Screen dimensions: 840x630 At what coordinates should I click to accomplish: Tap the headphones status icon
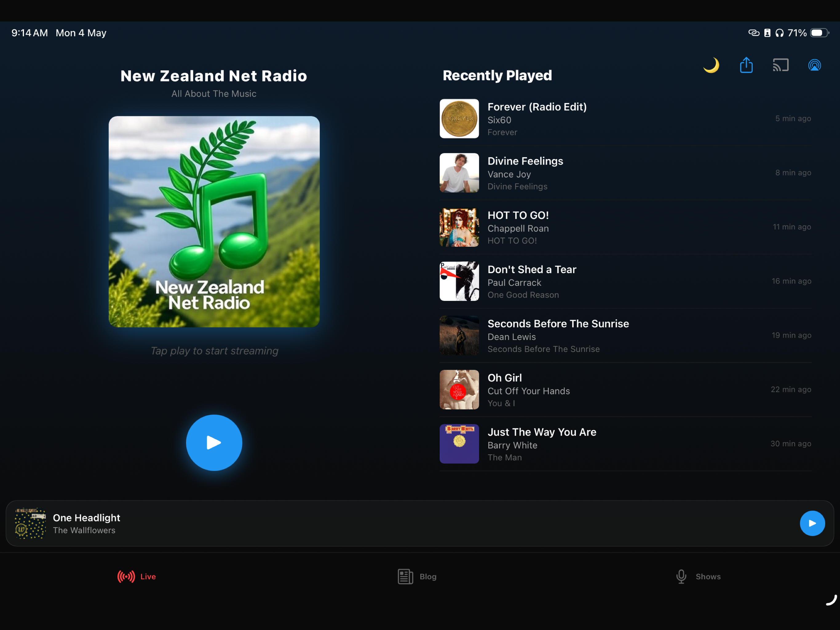[779, 33]
